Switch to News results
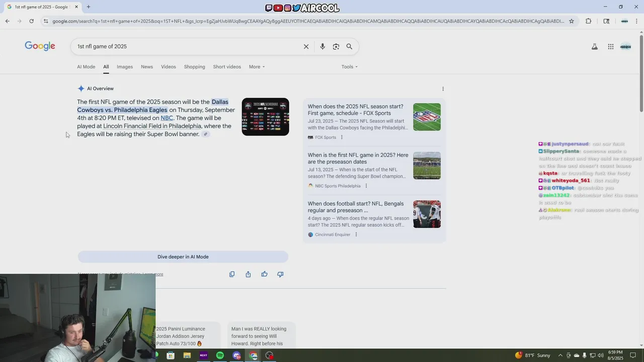This screenshot has height=362, width=644. pyautogui.click(x=147, y=67)
